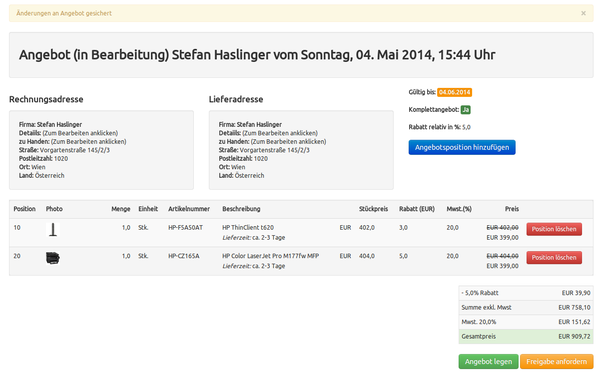Click 'Mwst. 20,0%' summary row
The height and width of the screenshot is (383, 609).
pyautogui.click(x=526, y=322)
